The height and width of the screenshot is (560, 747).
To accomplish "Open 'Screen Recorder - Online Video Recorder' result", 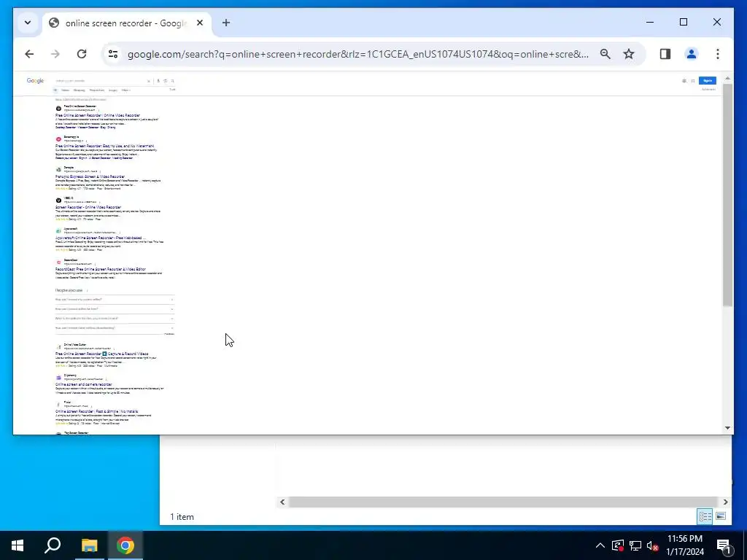I will [x=88, y=207].
